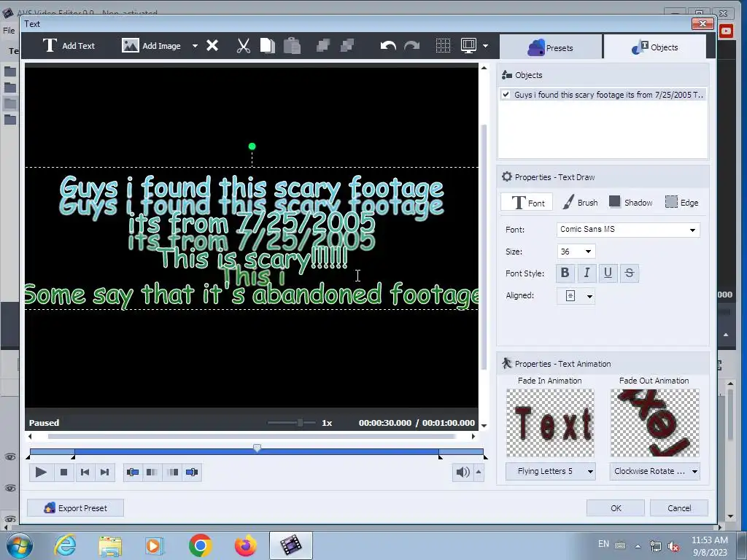Image resolution: width=747 pixels, height=560 pixels.
Task: Click the timeline position slider handle
Action: click(x=258, y=448)
